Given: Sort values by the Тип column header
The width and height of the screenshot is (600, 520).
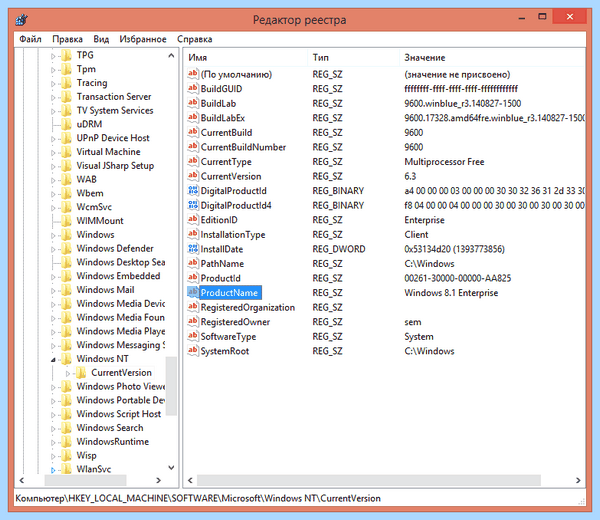Looking at the screenshot, I should (x=353, y=57).
